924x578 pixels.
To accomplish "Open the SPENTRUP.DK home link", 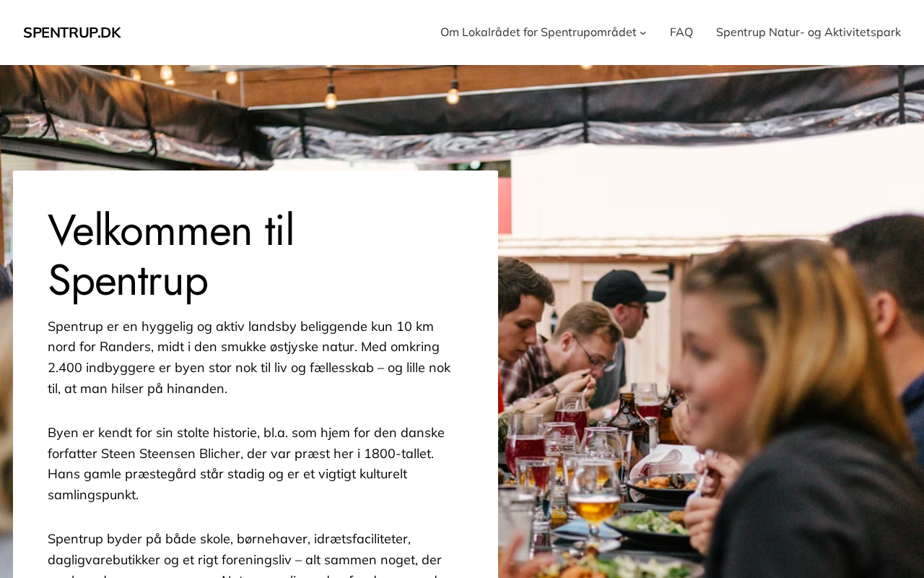I will point(71,33).
